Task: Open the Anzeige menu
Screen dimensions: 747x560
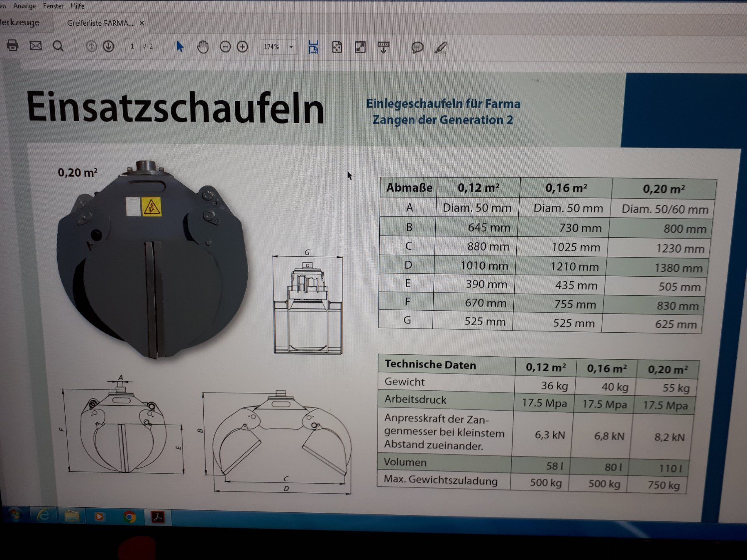Action: [24, 6]
